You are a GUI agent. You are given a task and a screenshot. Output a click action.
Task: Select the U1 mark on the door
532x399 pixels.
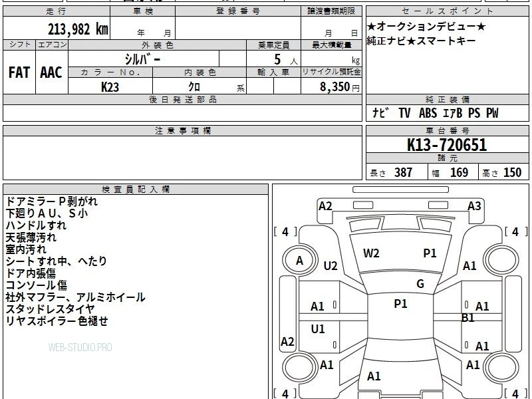click(318, 329)
